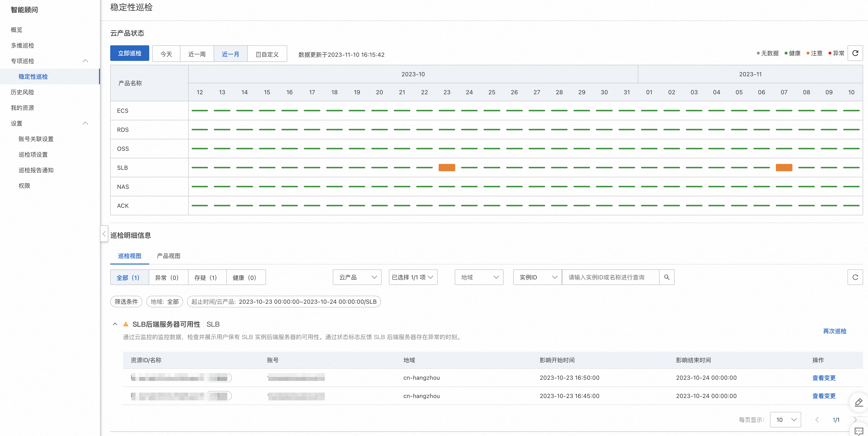The height and width of the screenshot is (436, 868).
Task: Collapse the sidebar with the arrow handle
Action: pyautogui.click(x=104, y=234)
